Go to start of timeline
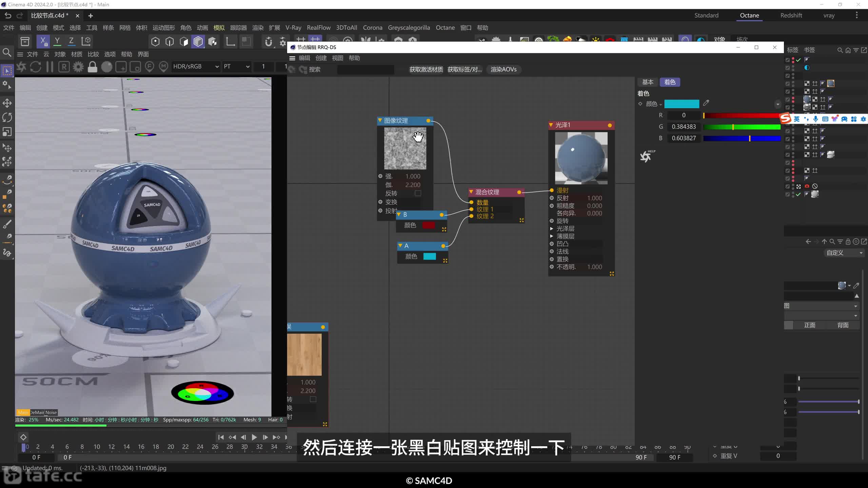The height and width of the screenshot is (488, 868). coord(221,437)
